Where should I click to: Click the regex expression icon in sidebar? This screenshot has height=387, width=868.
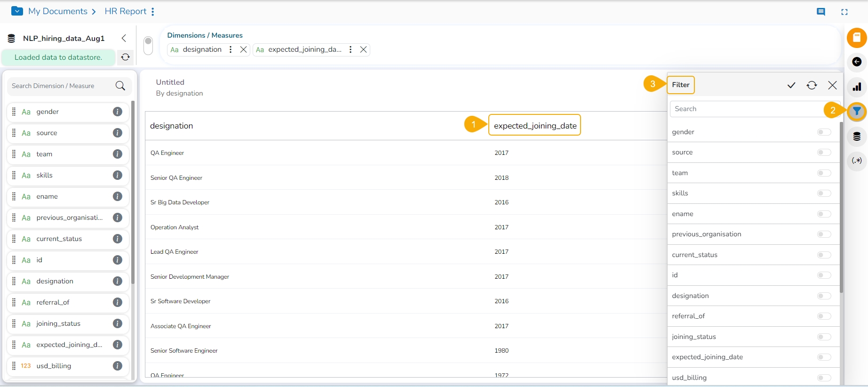point(857,161)
